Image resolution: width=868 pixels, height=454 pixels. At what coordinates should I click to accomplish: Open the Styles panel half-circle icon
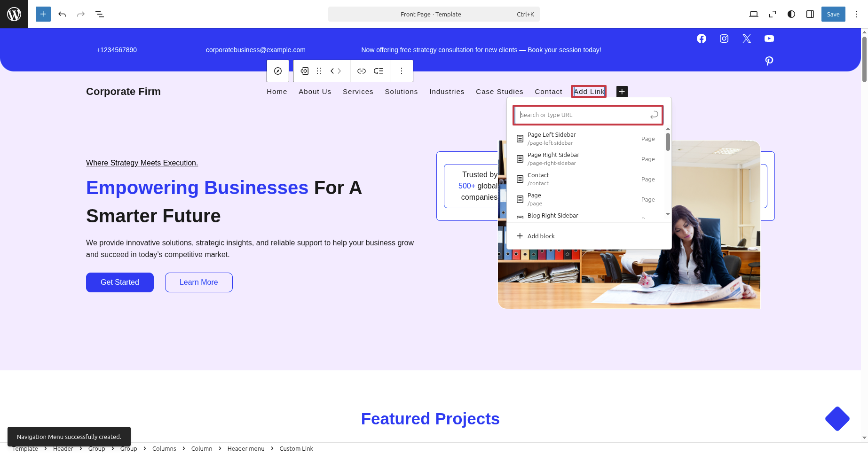(791, 14)
